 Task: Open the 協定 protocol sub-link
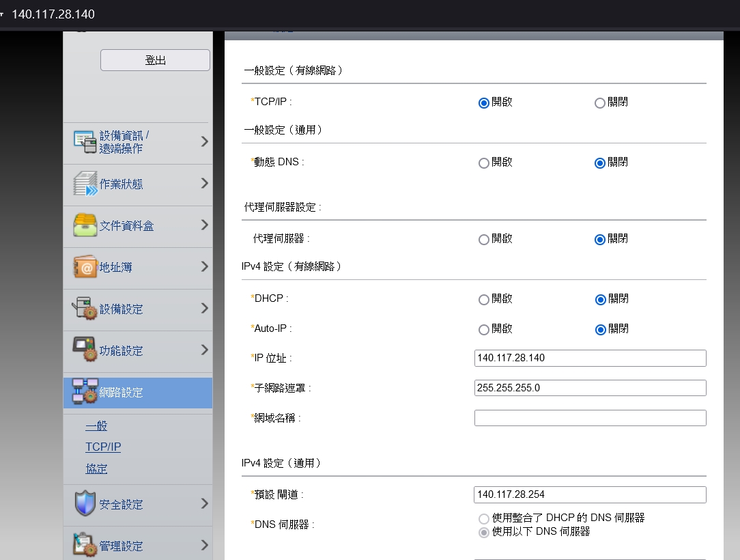[96, 468]
